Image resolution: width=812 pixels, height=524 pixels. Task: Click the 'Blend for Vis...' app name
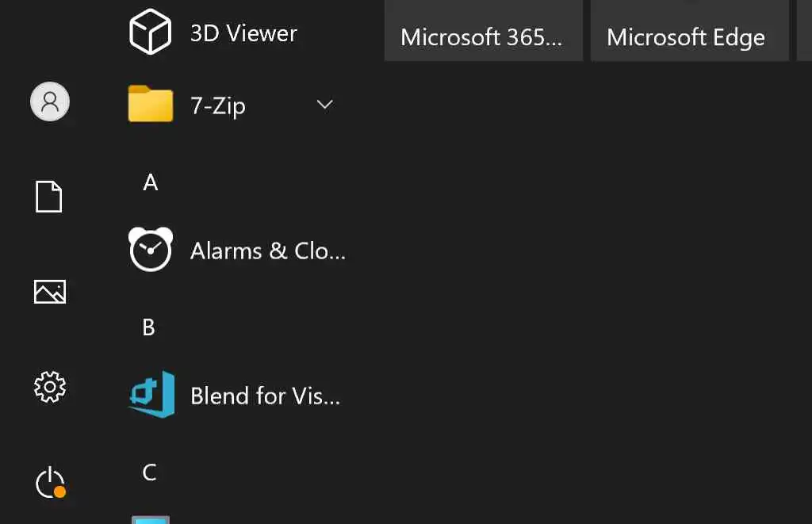click(x=265, y=396)
